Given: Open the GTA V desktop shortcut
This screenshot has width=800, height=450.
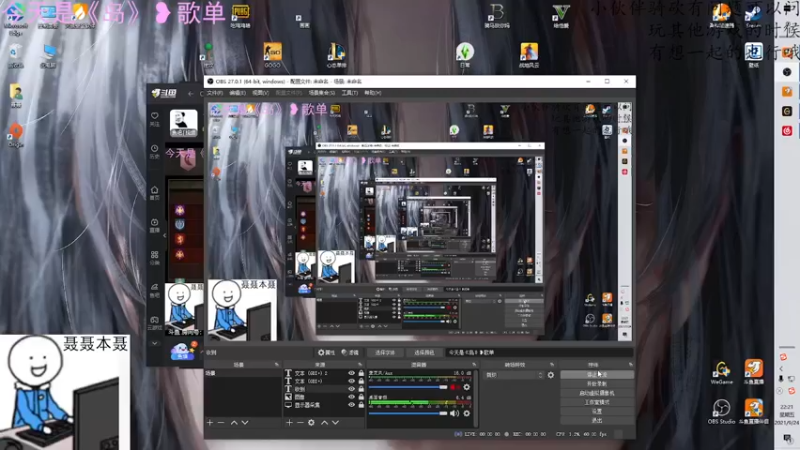Looking at the screenshot, I should pos(561,15).
